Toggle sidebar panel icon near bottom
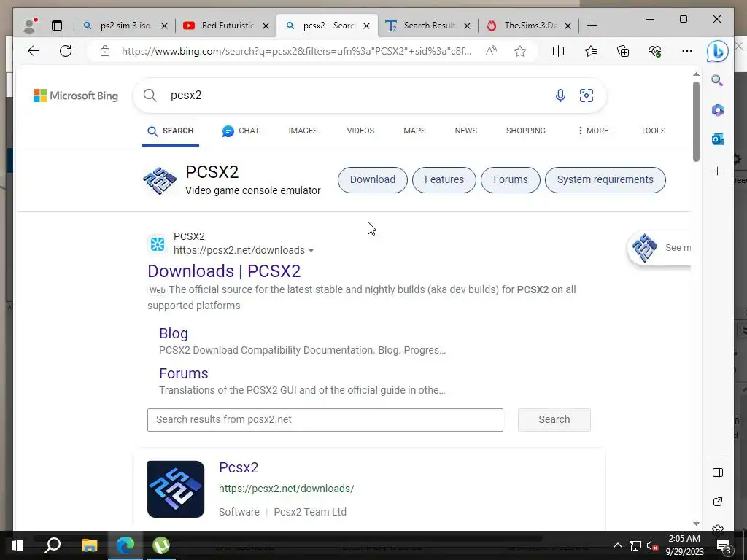This screenshot has width=747, height=560. pyautogui.click(x=718, y=472)
